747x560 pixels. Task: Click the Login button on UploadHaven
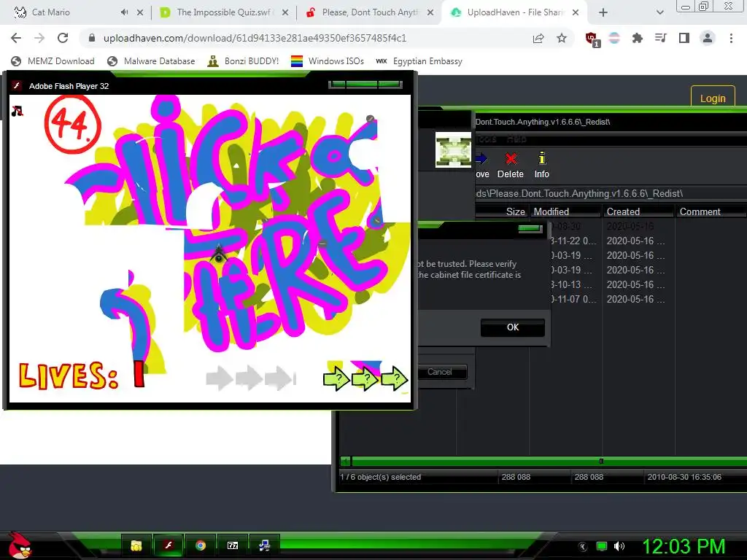[x=713, y=98]
